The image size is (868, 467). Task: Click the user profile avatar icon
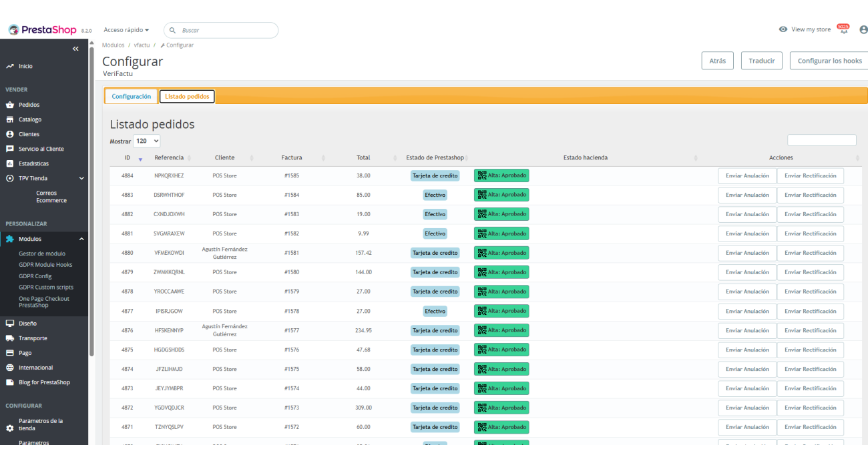coord(863,29)
